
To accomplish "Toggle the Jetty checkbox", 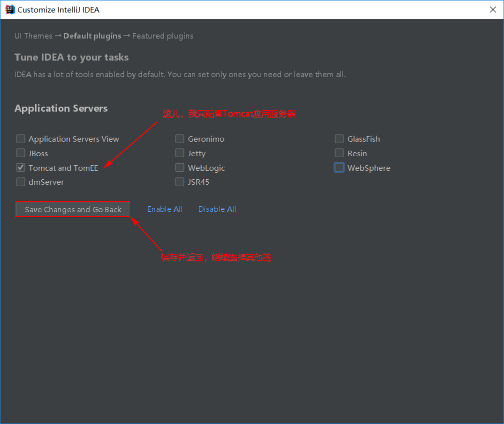I will 179,153.
